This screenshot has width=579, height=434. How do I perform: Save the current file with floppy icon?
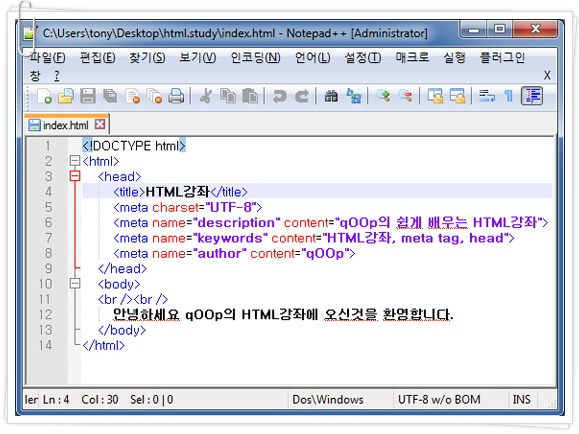pyautogui.click(x=88, y=96)
